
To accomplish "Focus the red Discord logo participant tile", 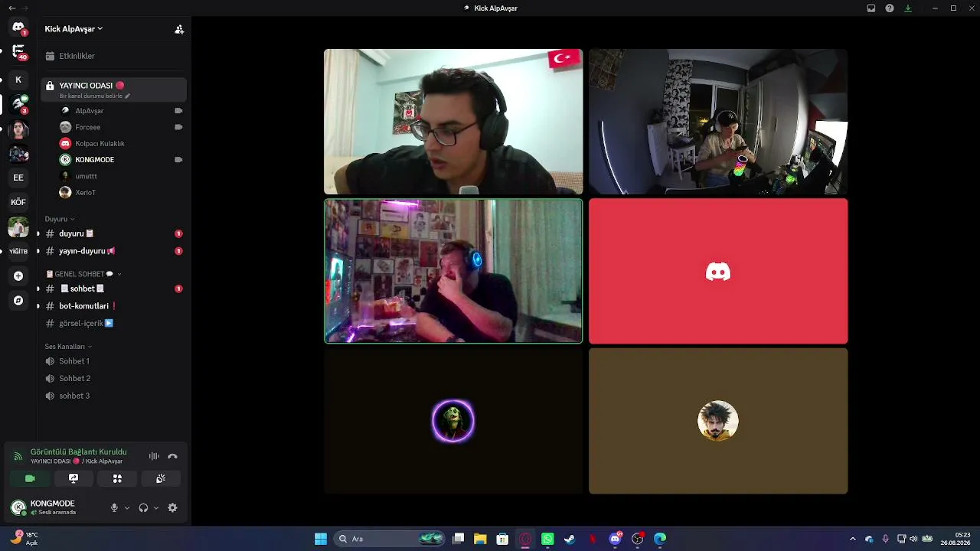I will click(718, 271).
